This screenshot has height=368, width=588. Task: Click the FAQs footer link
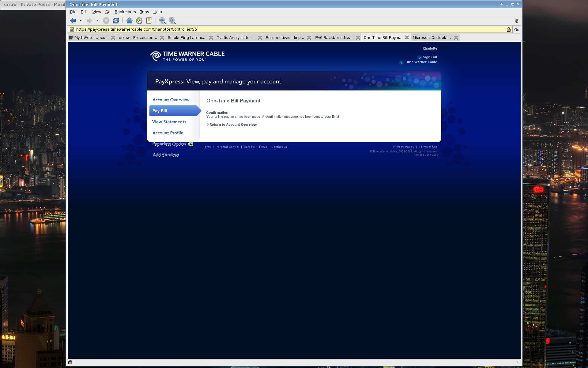coord(263,147)
